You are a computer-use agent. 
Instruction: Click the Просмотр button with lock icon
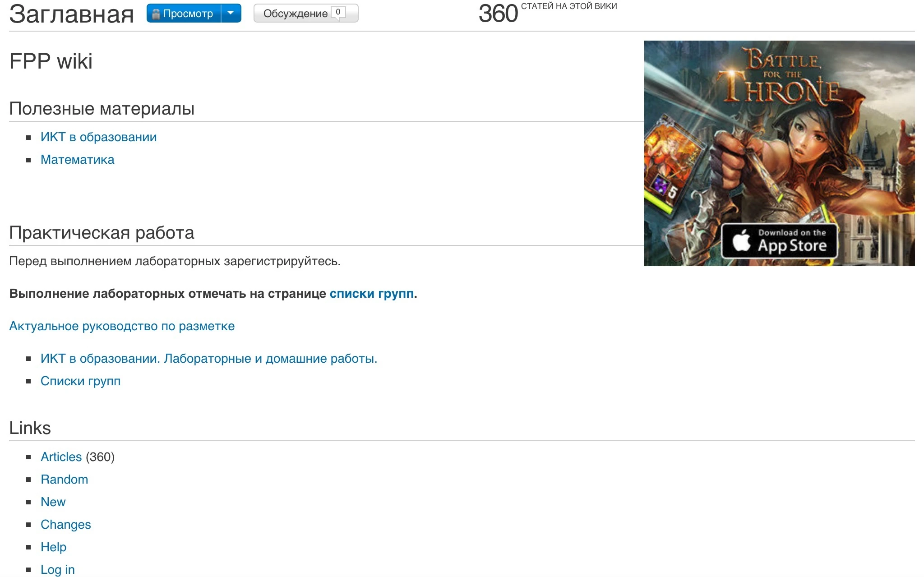pos(187,14)
